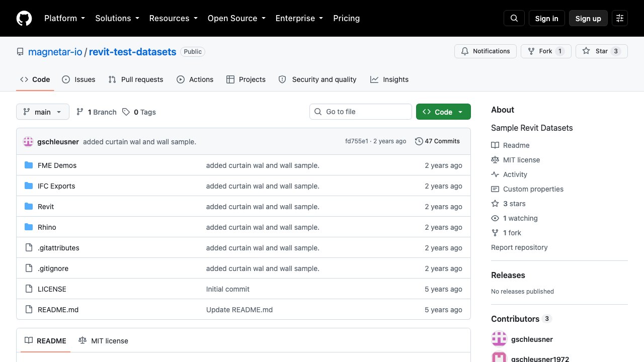Click the folder icon next to Revit

click(x=29, y=207)
